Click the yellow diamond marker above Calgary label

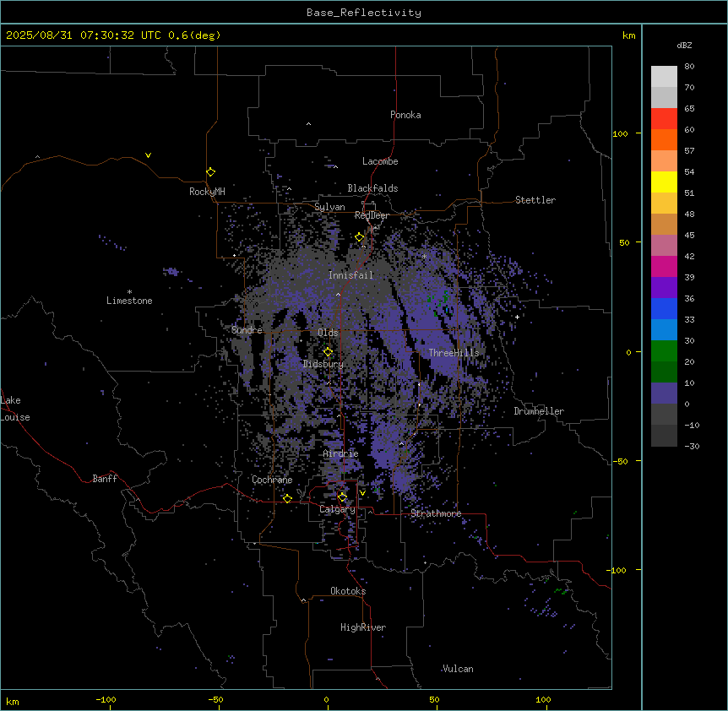[x=342, y=497]
